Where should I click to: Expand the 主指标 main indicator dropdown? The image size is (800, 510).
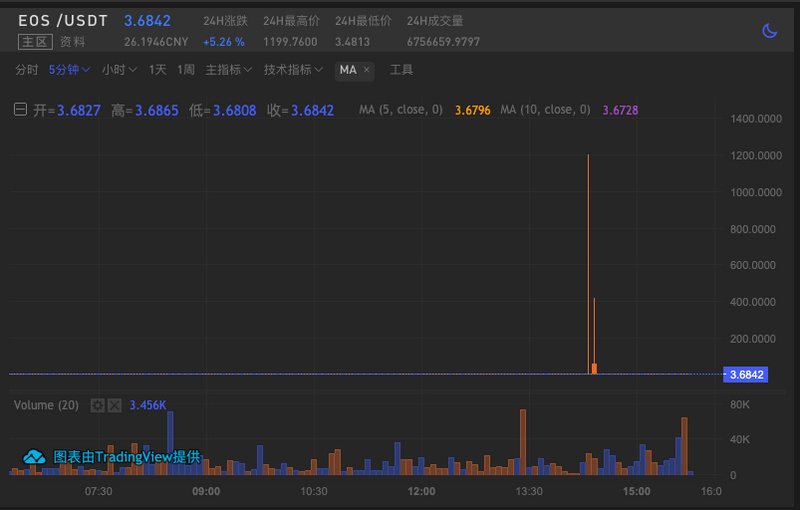tap(229, 70)
